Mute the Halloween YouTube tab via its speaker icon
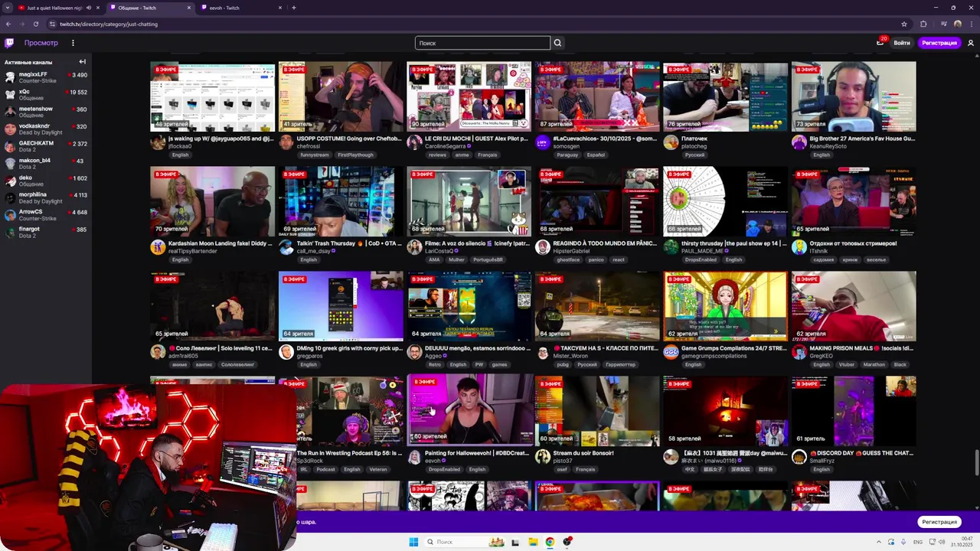Viewport: 980px width, 551px height. [89, 8]
